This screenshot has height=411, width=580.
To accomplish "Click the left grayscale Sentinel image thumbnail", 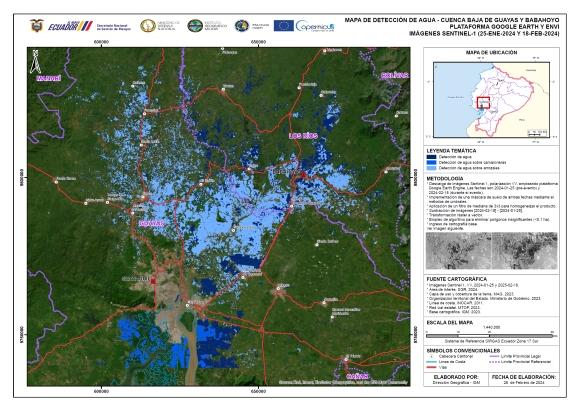I will point(459,251).
